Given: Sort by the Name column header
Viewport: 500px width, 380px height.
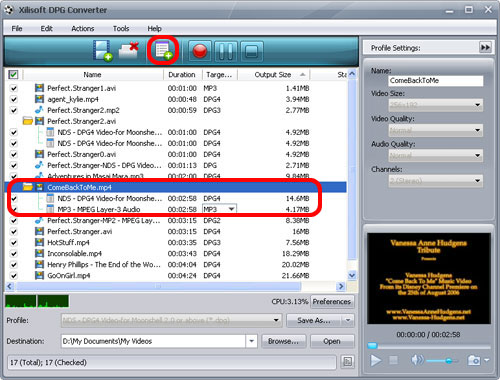Looking at the screenshot, I should click(93, 74).
